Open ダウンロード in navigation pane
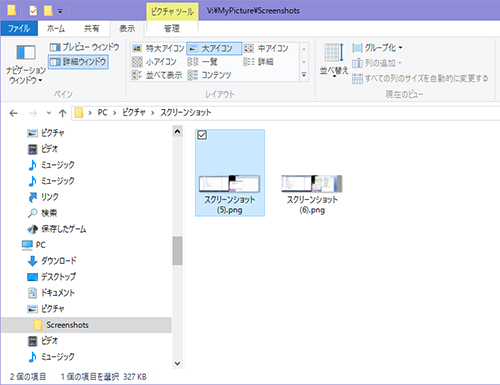This screenshot has width=500, height=385. (52, 261)
